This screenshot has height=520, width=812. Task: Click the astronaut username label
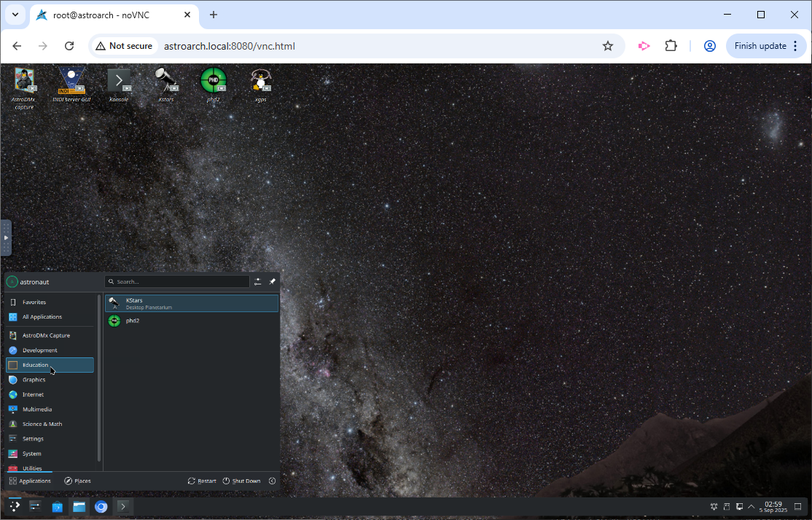[34, 282]
